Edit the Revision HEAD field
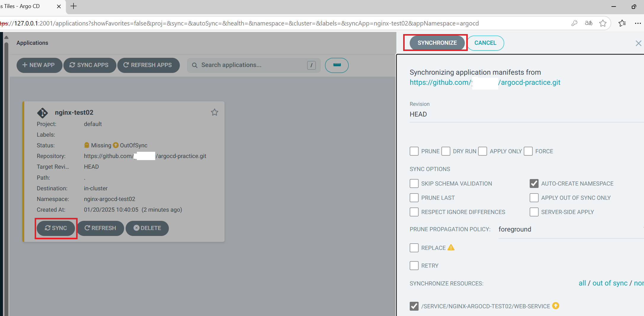644x316 pixels. click(x=527, y=114)
